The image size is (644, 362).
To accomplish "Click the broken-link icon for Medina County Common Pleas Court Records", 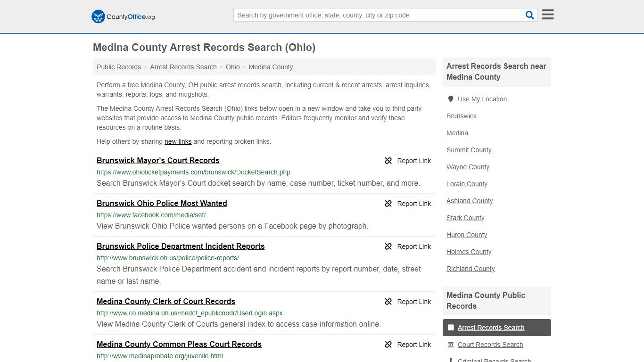I will coord(388,345).
